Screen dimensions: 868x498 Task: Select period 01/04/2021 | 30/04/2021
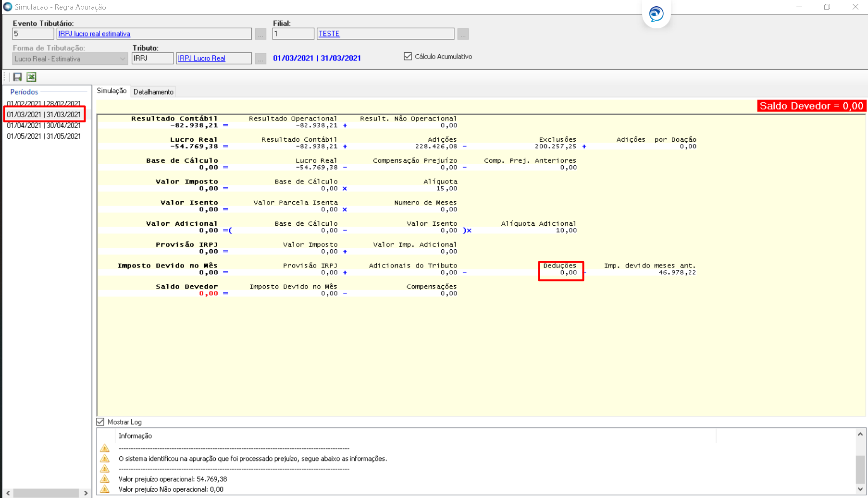pos(44,125)
